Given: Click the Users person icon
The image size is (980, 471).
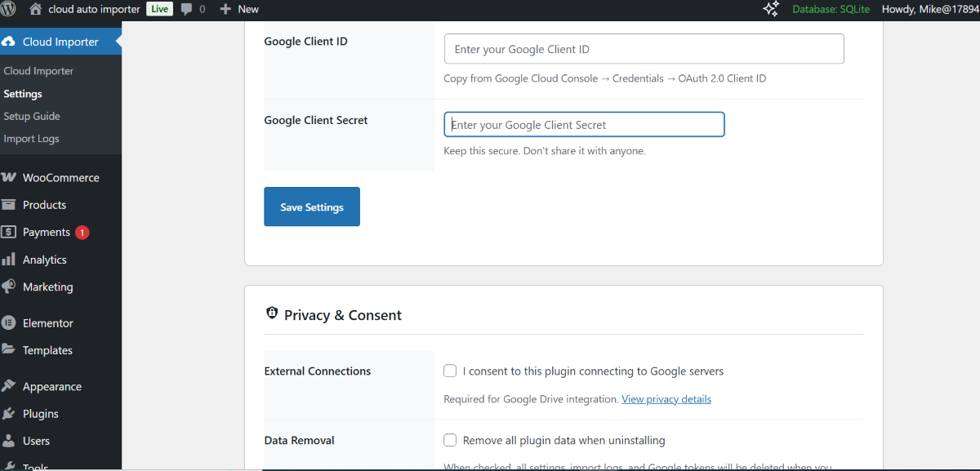Looking at the screenshot, I should (x=9, y=441).
